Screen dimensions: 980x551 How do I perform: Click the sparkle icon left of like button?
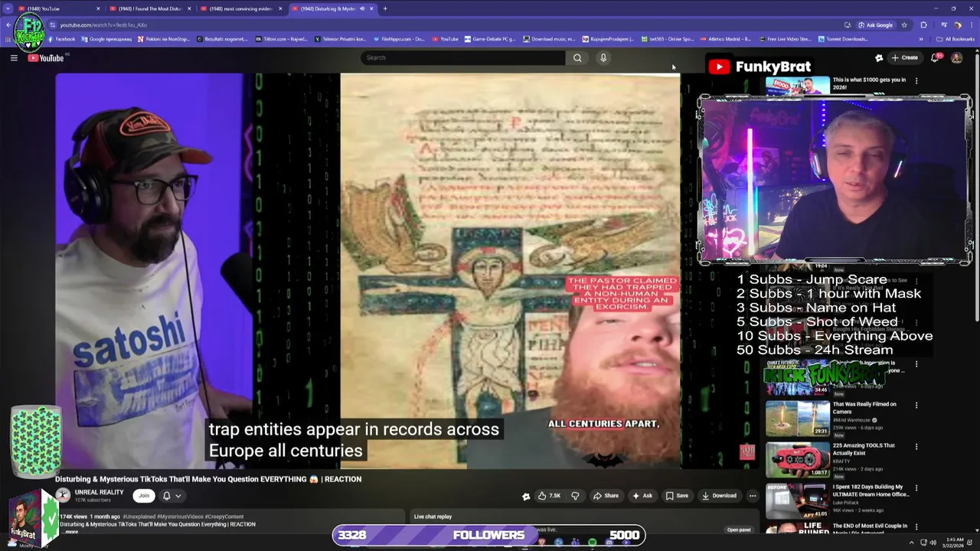(x=526, y=496)
